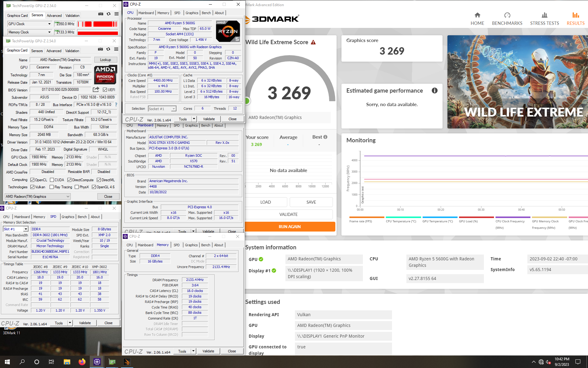Click the LOAD button in 3DMark
588x368 pixels.
[266, 202]
